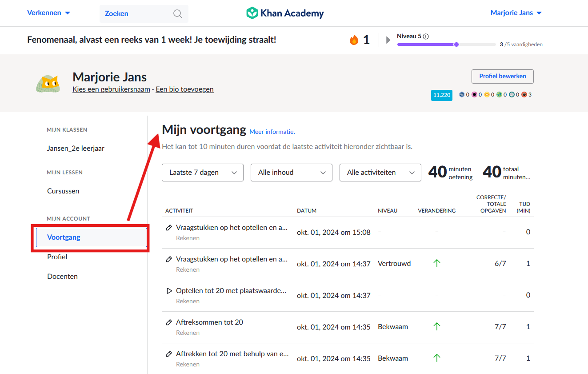Click the search magnifier icon
This screenshot has width=588, height=374.
[x=178, y=14]
